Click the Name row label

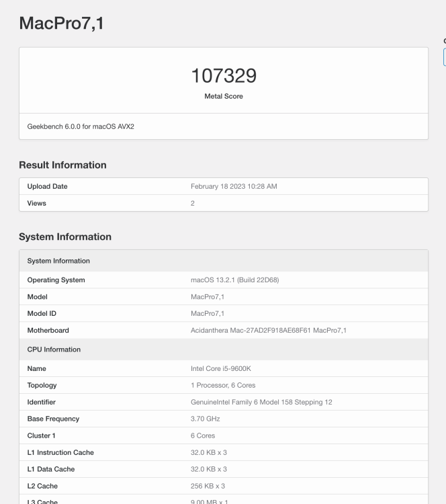(37, 369)
